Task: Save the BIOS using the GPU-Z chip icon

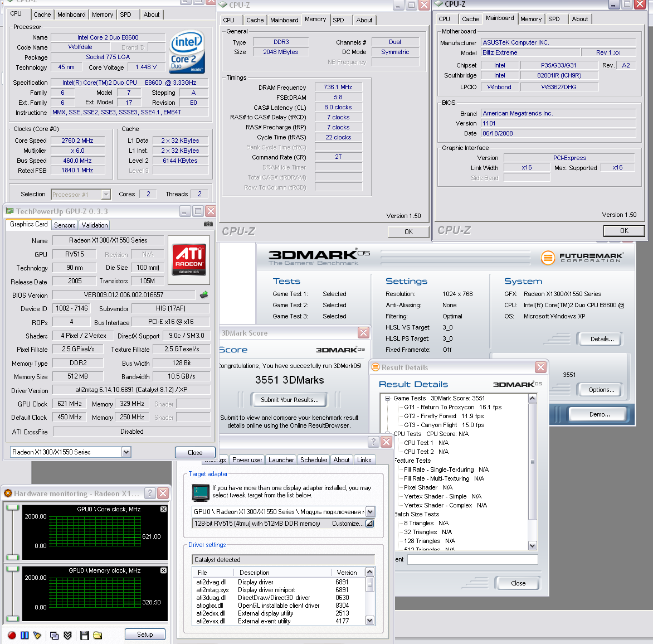Action: click(204, 295)
